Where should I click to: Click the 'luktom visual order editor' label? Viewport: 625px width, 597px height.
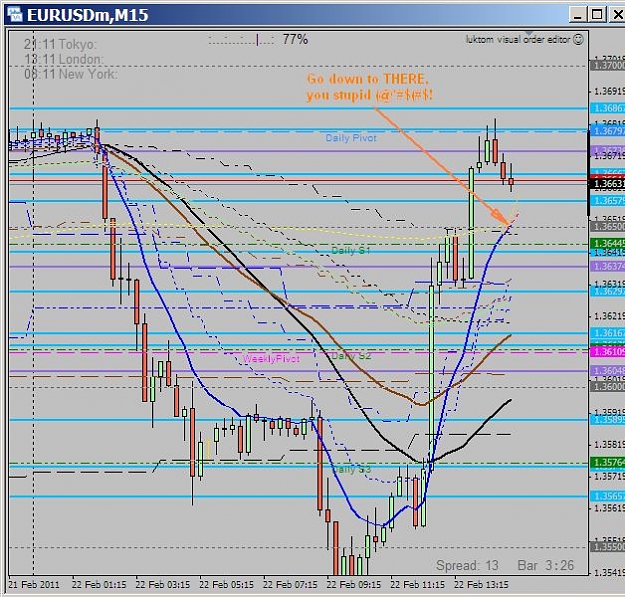(x=518, y=39)
